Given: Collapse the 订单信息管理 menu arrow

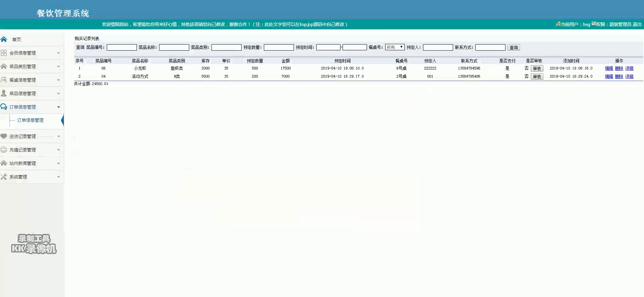Looking at the screenshot, I should click(58, 107).
